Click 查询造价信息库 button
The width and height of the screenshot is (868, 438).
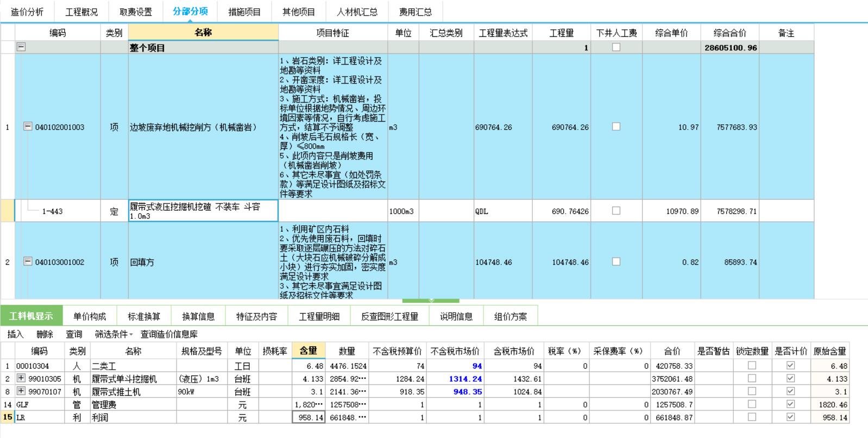click(x=169, y=334)
